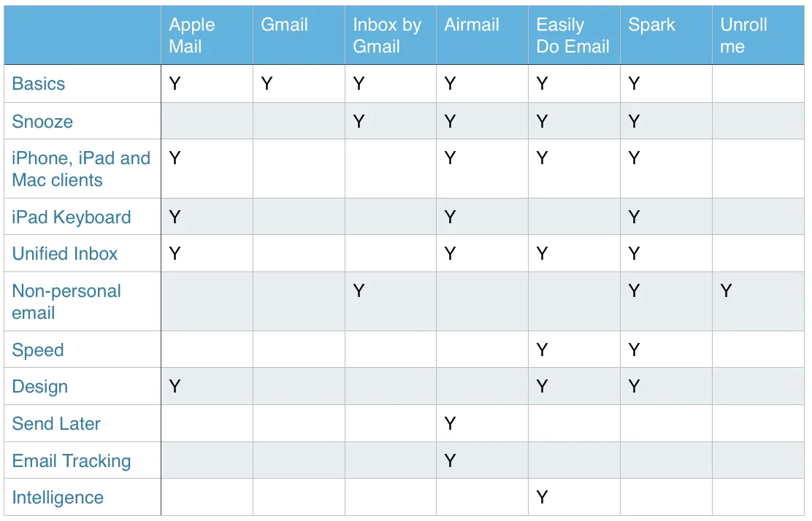
Task: Click the Inbox by Gmail header
Action: (x=387, y=35)
